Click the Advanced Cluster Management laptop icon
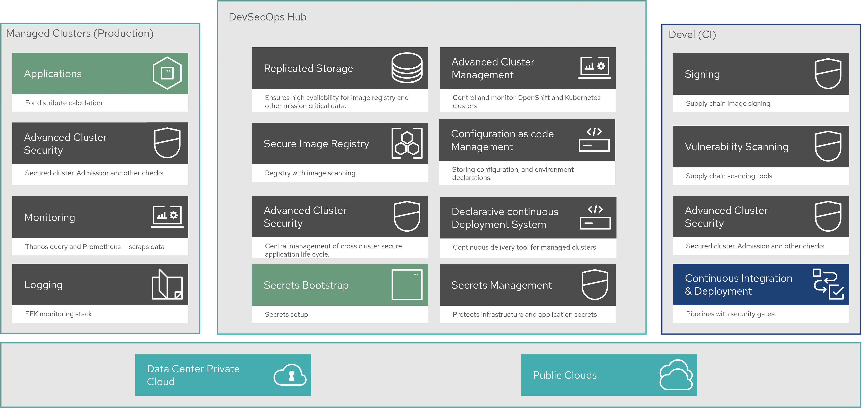868x408 pixels. 594,68
